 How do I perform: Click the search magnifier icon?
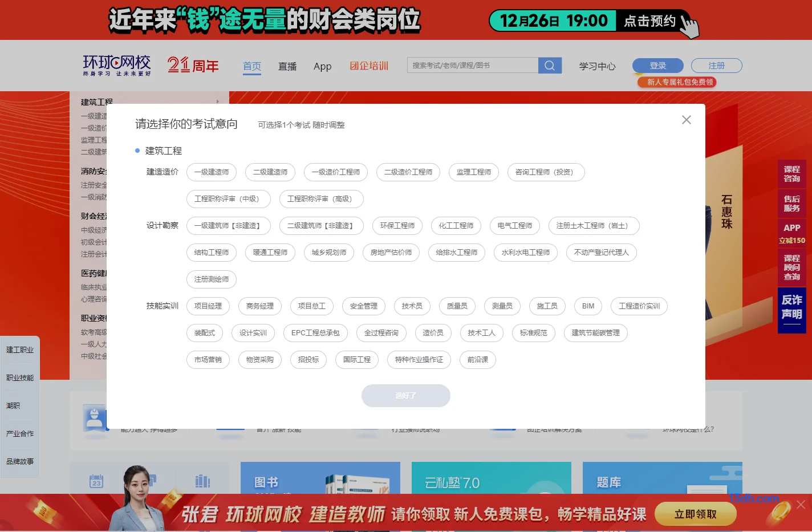[x=550, y=66]
